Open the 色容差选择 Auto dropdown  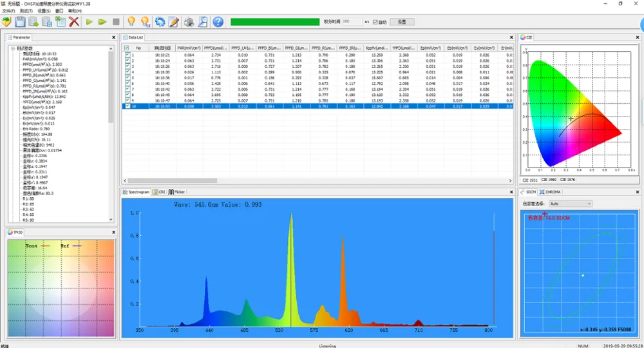570,204
